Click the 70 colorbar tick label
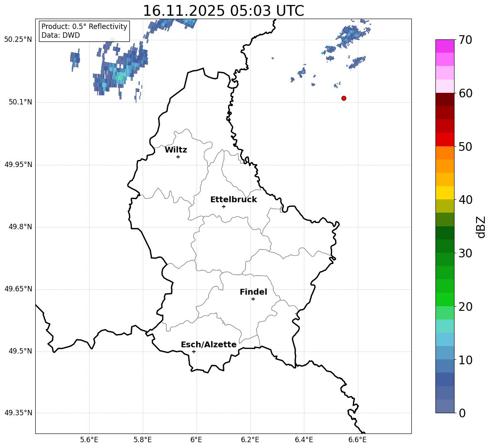491x448 pixels. (x=466, y=40)
